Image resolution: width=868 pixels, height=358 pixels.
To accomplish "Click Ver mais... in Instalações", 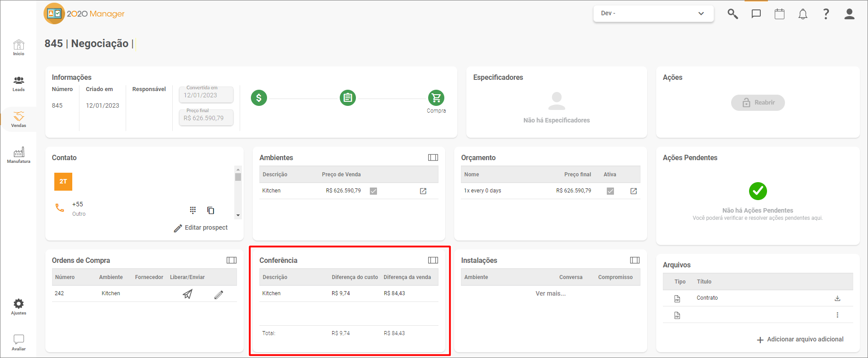I will pyautogui.click(x=550, y=293).
